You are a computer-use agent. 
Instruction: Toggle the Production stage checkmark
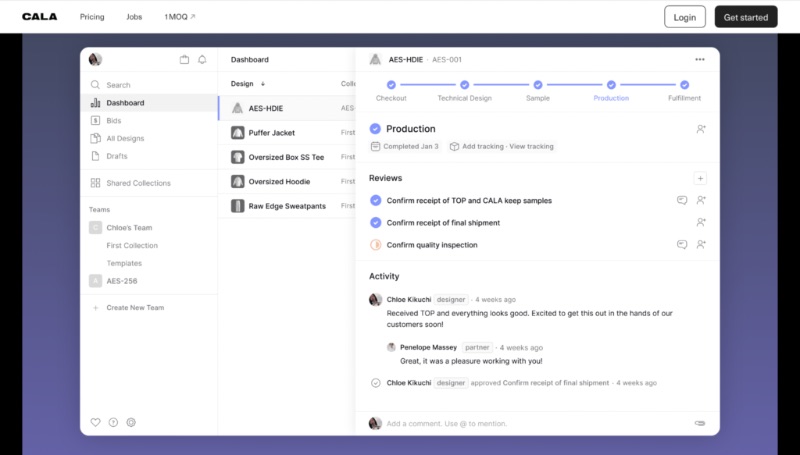pos(375,129)
